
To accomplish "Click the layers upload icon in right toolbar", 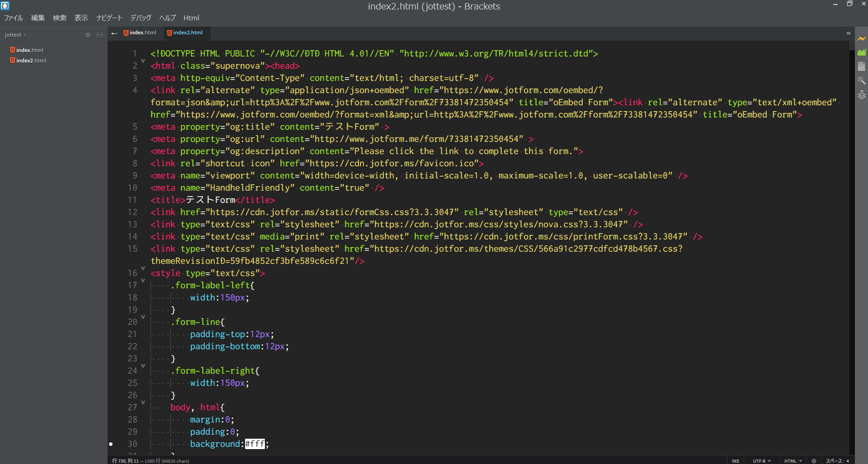I will pos(862,94).
